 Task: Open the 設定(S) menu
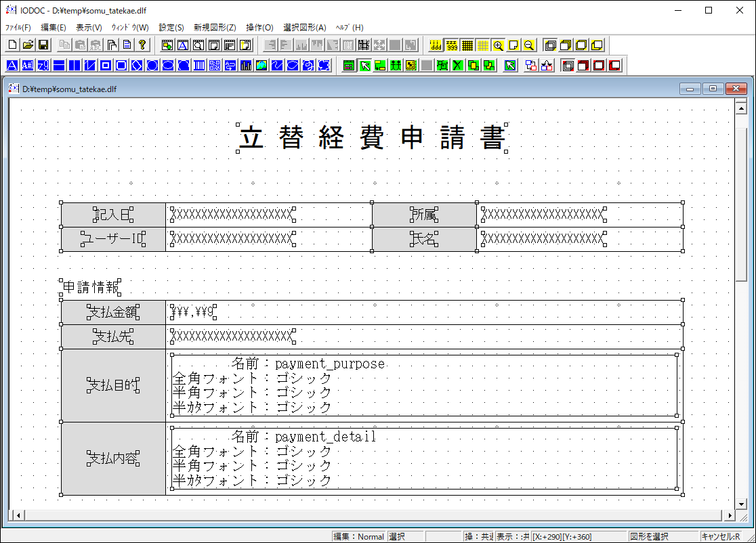[x=171, y=28]
